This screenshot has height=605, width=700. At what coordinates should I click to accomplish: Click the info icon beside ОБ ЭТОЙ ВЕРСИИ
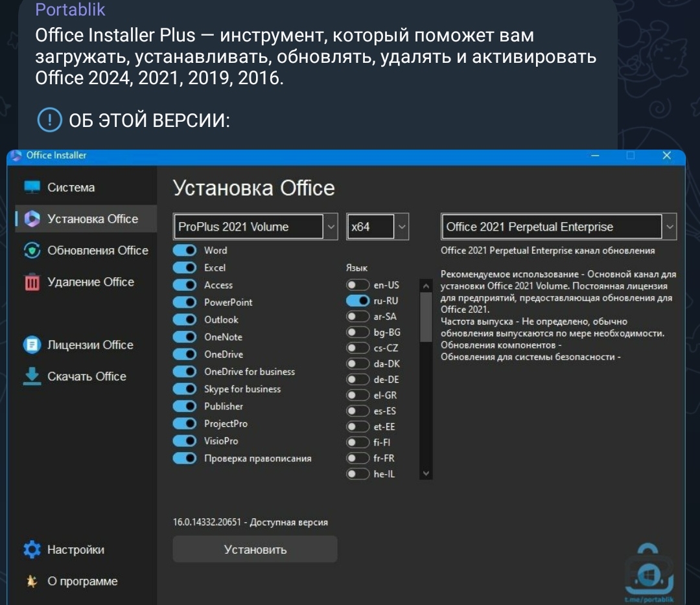(x=49, y=120)
